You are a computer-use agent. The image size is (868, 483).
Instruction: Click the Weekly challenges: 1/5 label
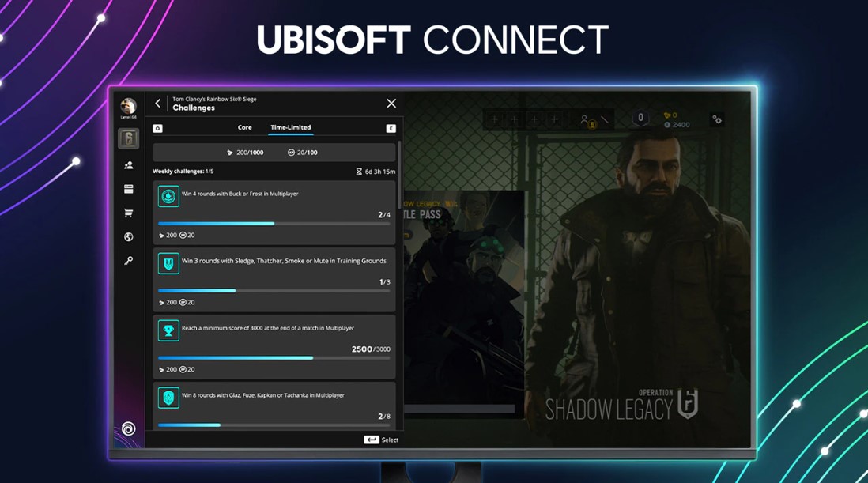(x=183, y=171)
